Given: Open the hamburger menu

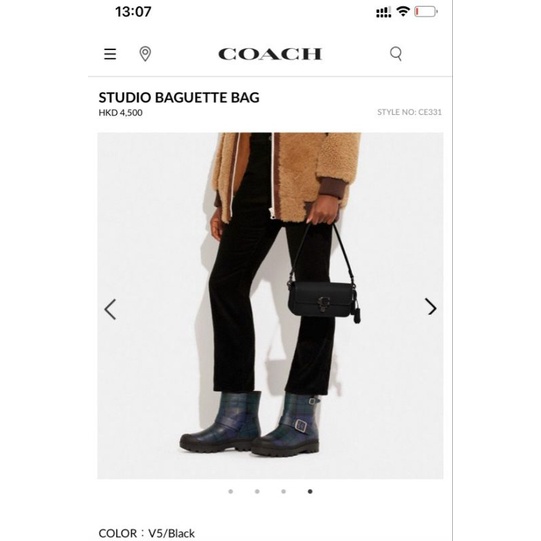Looking at the screenshot, I should pos(110,54).
